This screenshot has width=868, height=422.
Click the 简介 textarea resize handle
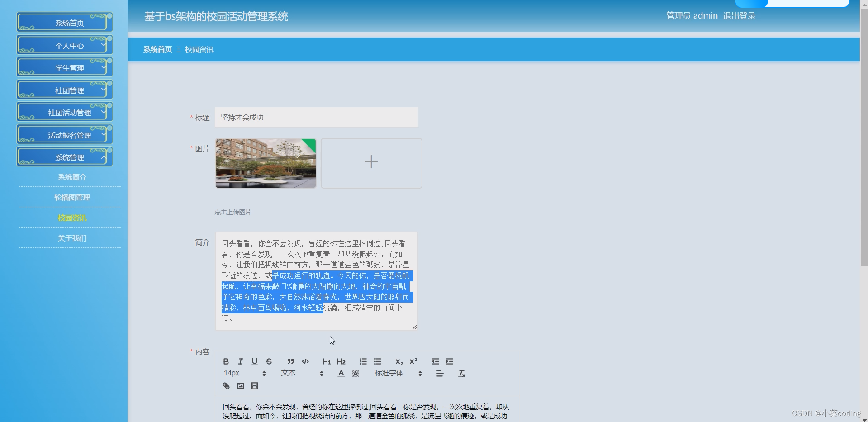pyautogui.click(x=414, y=327)
